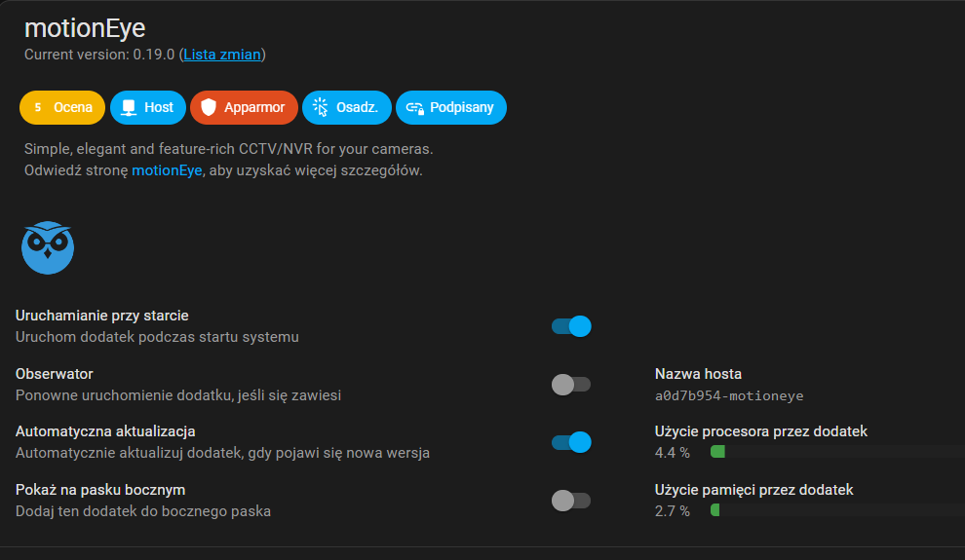
Task: Click the Automatyczna aktualizacja option label
Action: (x=105, y=431)
